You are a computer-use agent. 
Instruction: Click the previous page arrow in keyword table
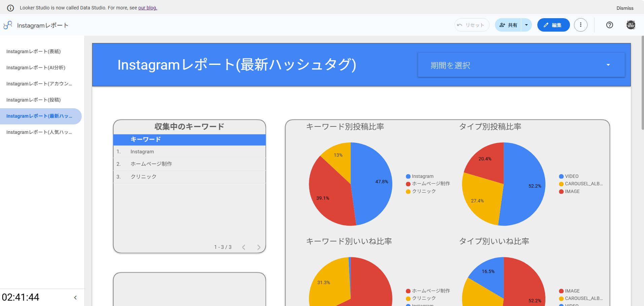[x=244, y=247]
